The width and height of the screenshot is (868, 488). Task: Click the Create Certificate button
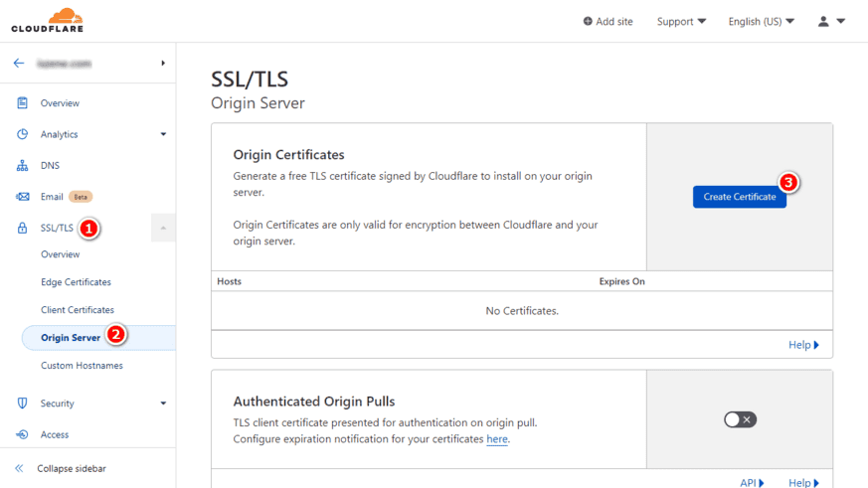pyautogui.click(x=739, y=197)
